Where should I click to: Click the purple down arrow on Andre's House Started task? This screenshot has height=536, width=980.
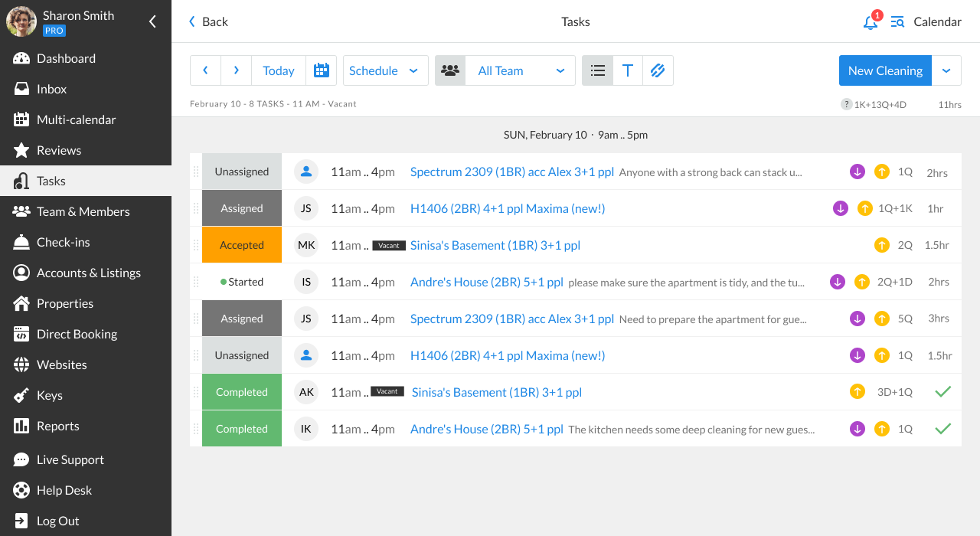coord(837,281)
